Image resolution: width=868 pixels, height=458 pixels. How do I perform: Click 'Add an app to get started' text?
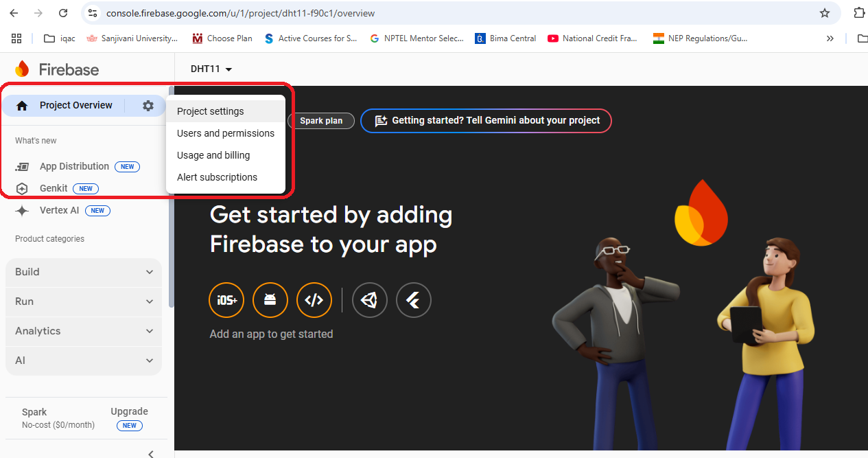[271, 334]
